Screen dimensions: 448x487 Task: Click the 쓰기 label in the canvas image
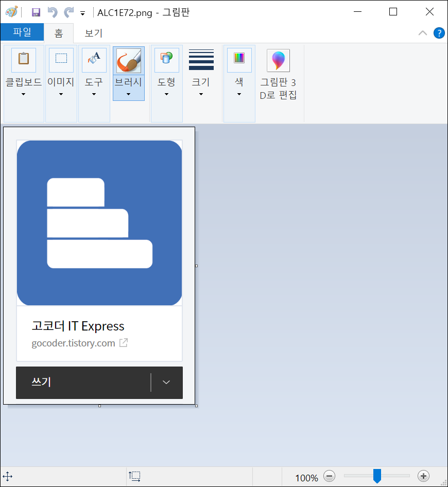(x=41, y=381)
